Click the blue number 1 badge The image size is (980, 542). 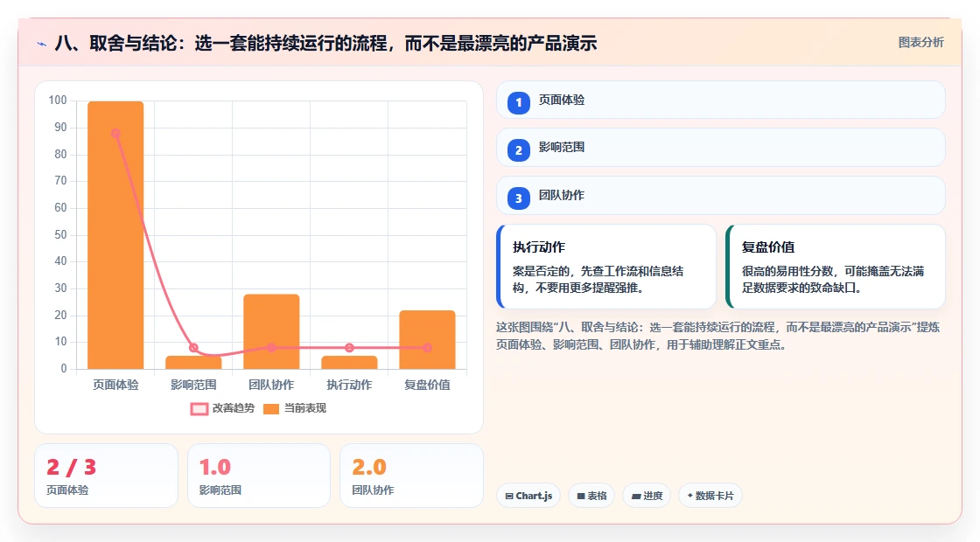tap(518, 102)
